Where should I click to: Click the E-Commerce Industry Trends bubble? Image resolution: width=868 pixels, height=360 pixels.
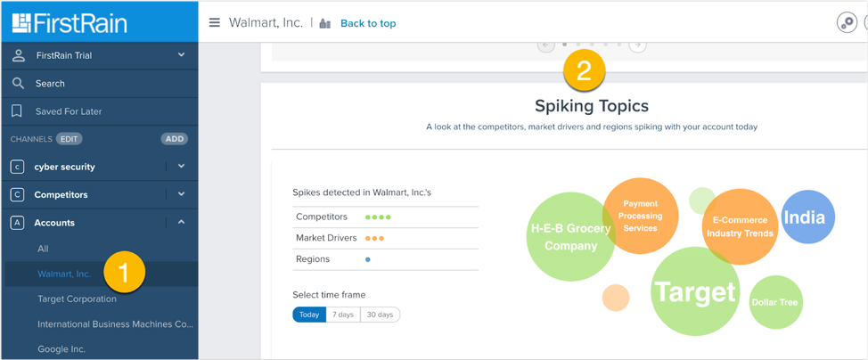click(x=741, y=226)
